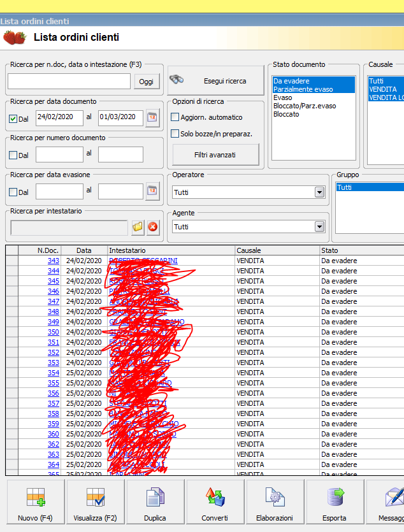Click the data documento end date field
The image size is (404, 532).
click(x=120, y=118)
